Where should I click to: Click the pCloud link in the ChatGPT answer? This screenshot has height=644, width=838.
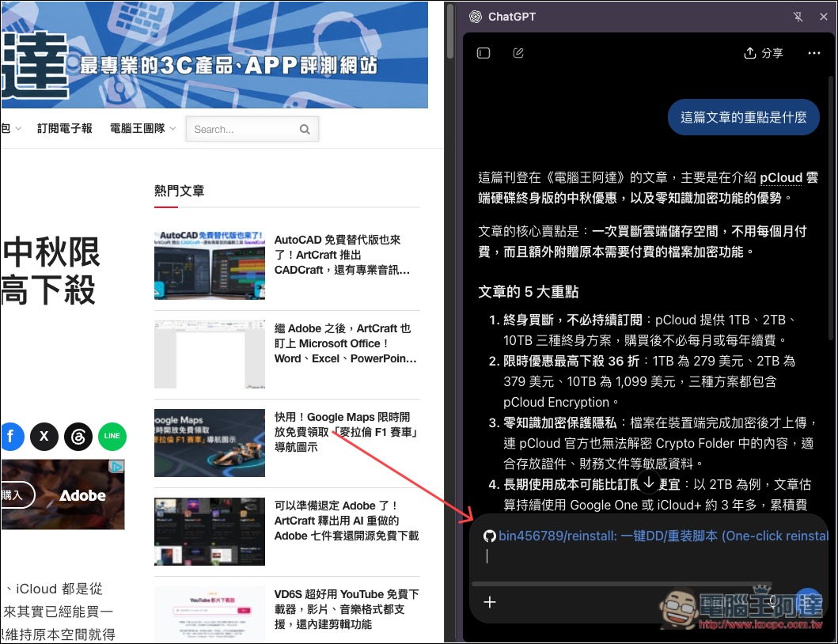coord(781,177)
